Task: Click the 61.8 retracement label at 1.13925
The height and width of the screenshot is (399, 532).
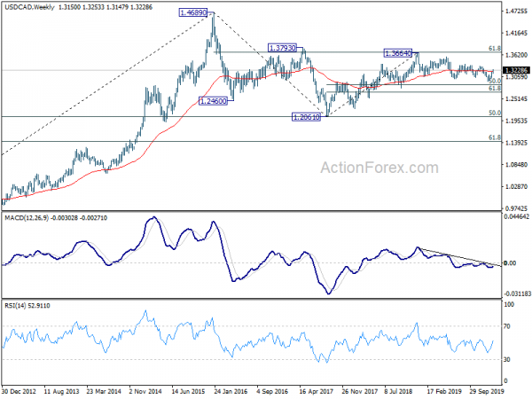Action: point(495,137)
